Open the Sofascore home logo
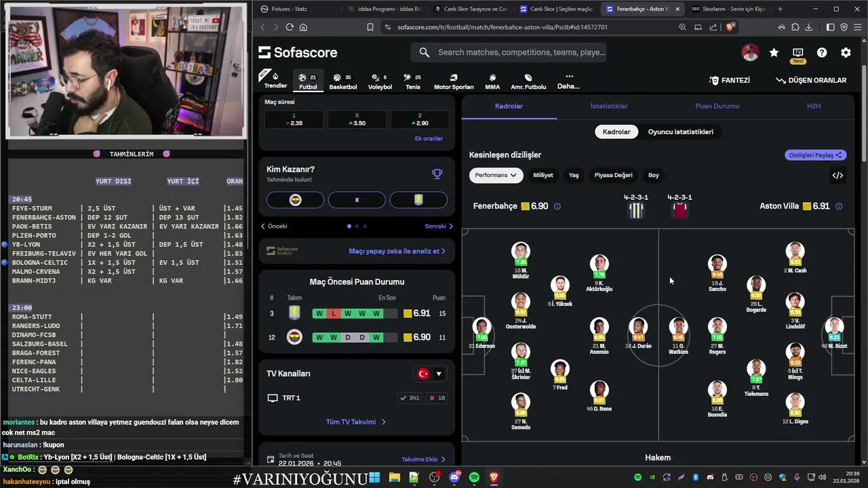The width and height of the screenshot is (868, 488). point(297,52)
